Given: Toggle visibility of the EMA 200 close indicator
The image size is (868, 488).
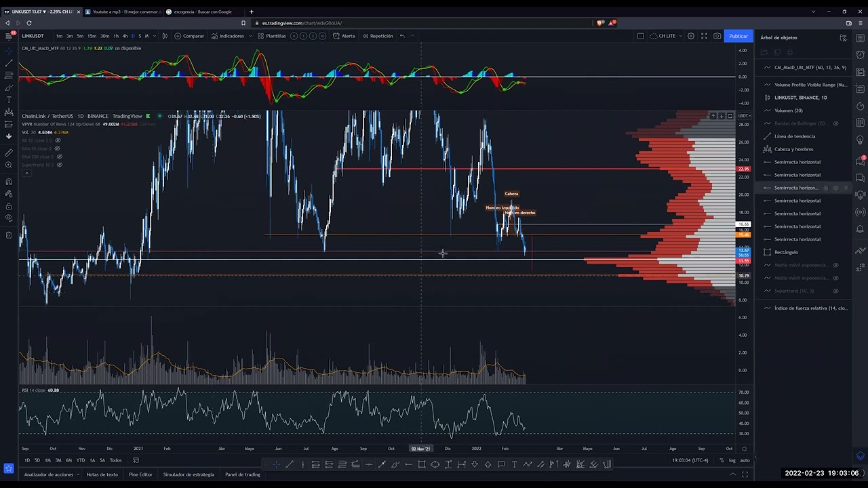Looking at the screenshot, I should [x=60, y=157].
